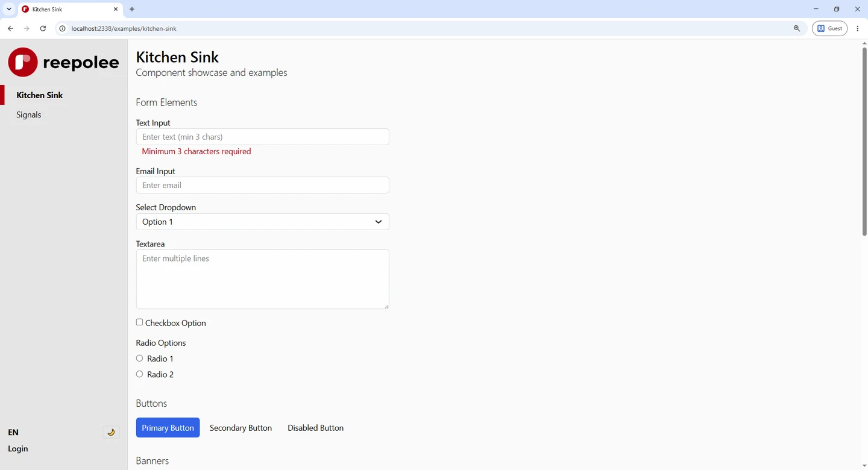The height and width of the screenshot is (470, 868).
Task: Reload the page with refresh icon
Action: click(x=43, y=28)
